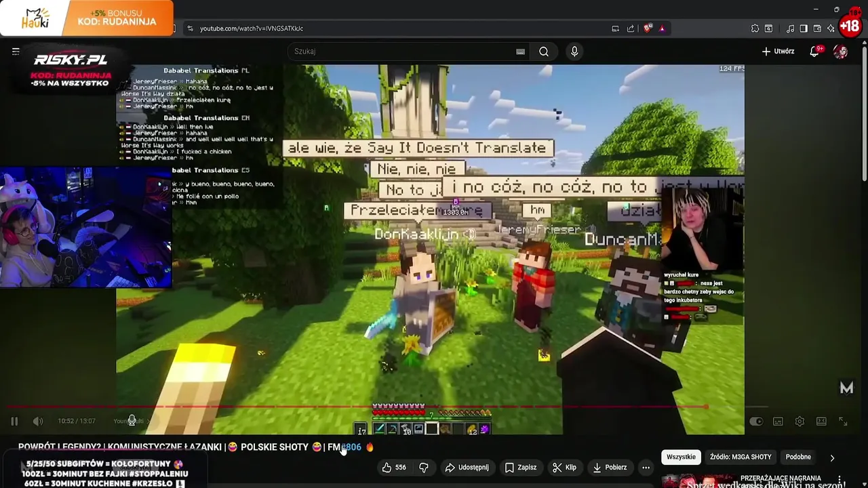
Task: Open notifications bell with 9+ badge
Action: 815,52
